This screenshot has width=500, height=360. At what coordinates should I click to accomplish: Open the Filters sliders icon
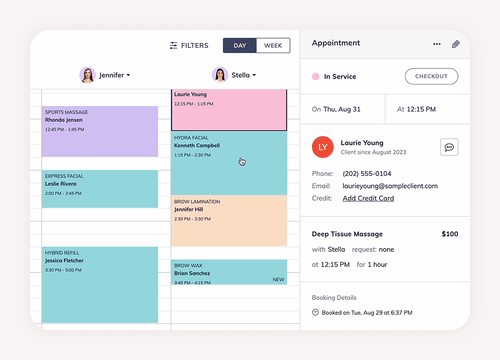tap(173, 45)
